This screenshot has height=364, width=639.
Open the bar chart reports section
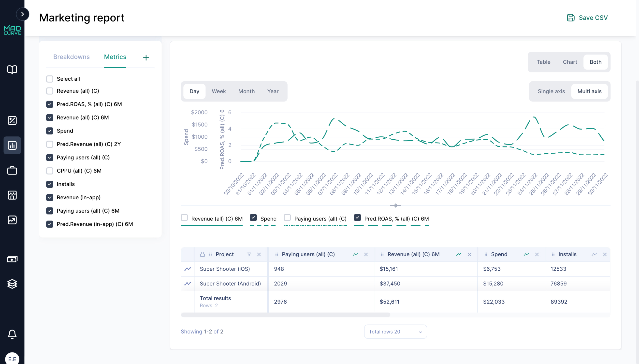[x=12, y=145]
